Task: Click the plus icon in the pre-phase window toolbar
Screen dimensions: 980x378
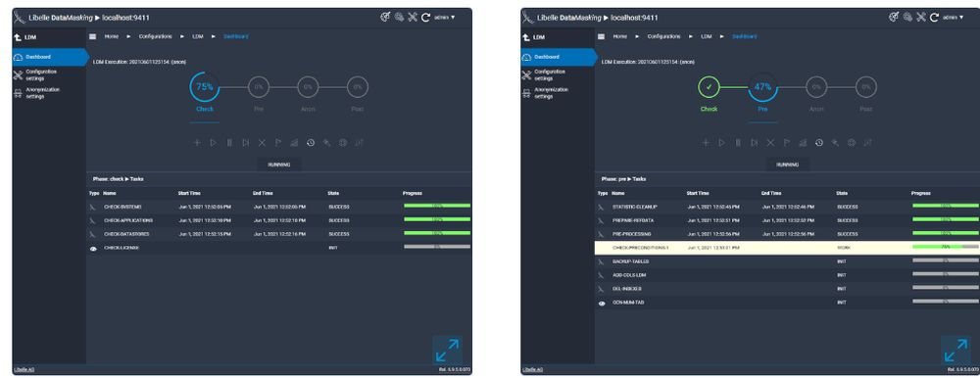Action: [706, 142]
